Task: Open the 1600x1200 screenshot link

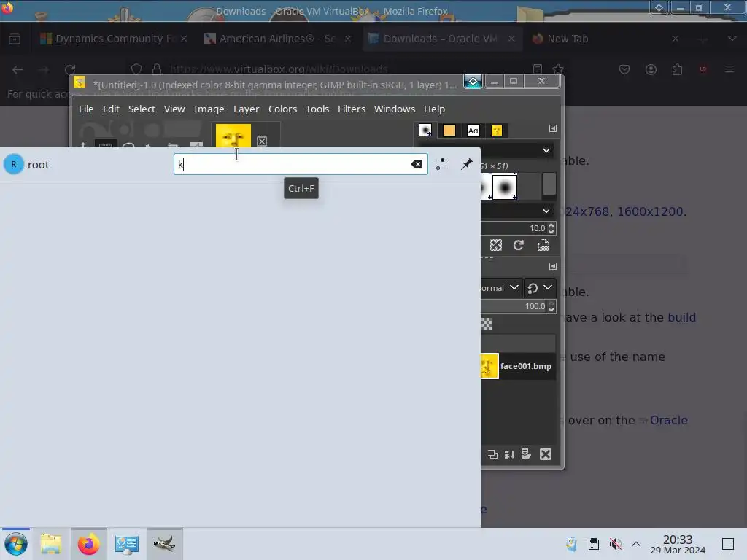Action: pos(650,211)
